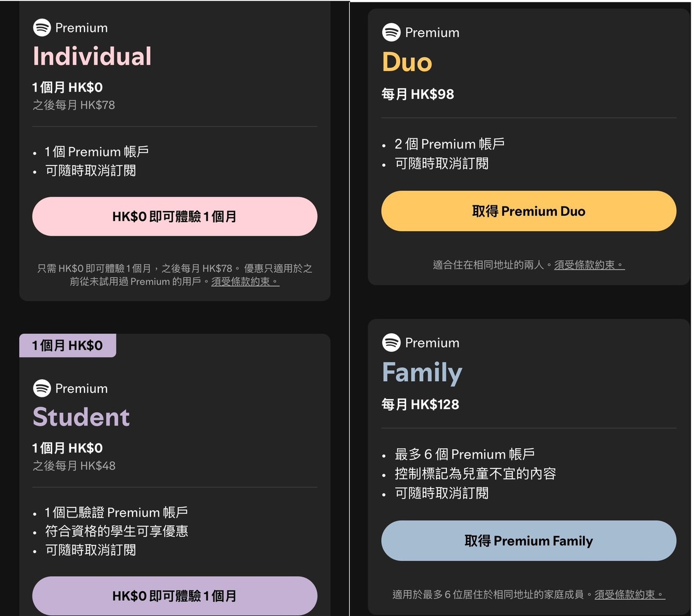The height and width of the screenshot is (616, 694).
Task: Click the HK$0 trial button on Student plan
Action: point(175,596)
